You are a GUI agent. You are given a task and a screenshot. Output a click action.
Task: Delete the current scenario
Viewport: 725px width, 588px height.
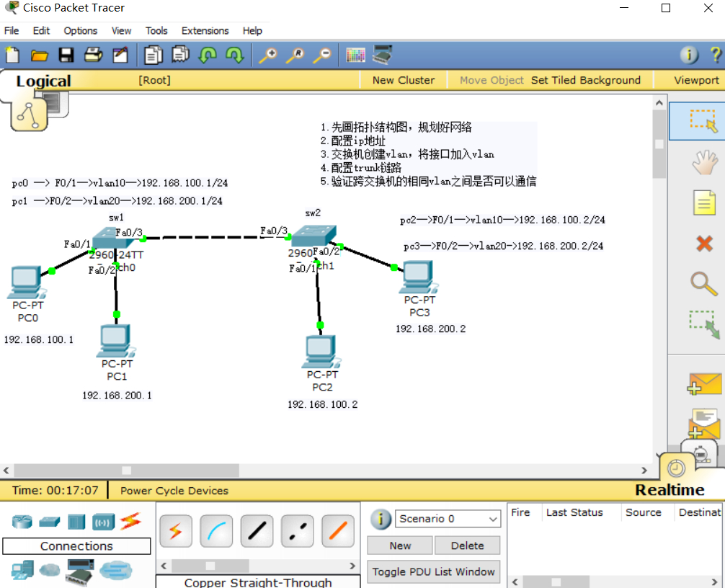tap(468, 545)
